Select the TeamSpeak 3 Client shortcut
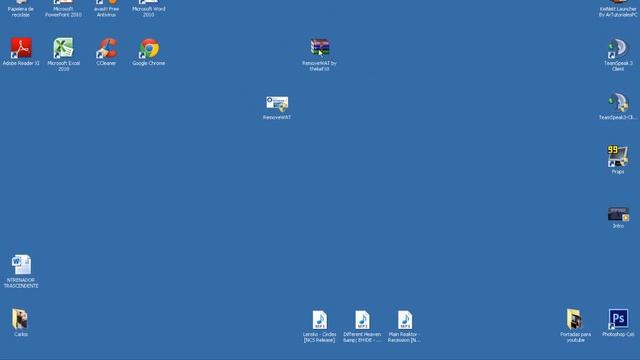The height and width of the screenshot is (360, 640). point(618,48)
